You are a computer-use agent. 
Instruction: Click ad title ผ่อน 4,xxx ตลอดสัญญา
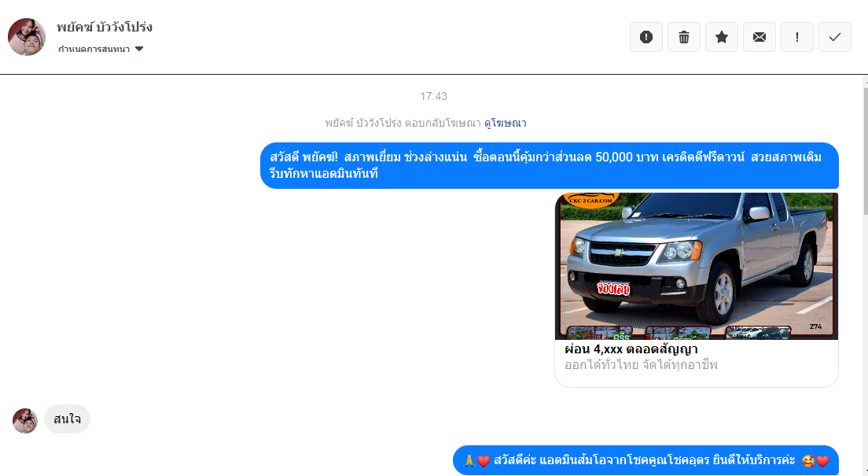[631, 349]
